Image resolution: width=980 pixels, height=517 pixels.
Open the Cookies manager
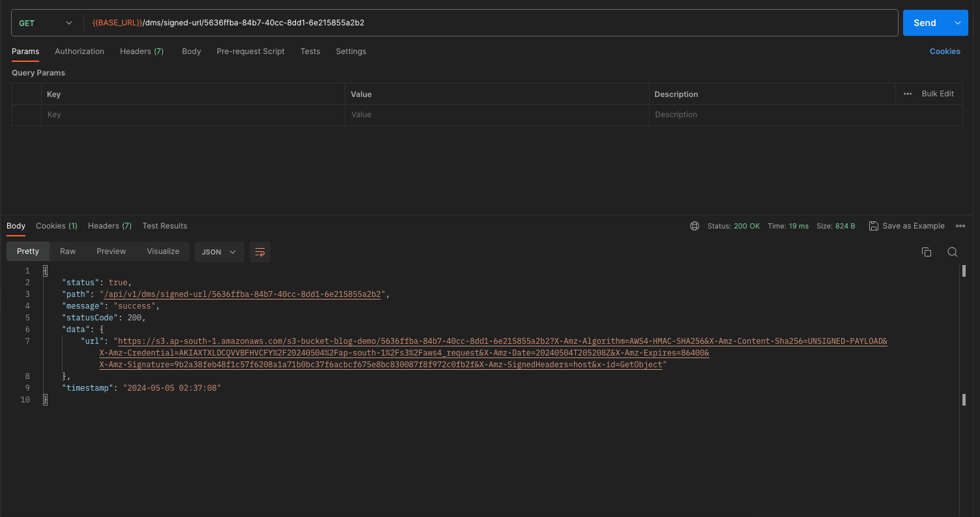[x=945, y=51]
